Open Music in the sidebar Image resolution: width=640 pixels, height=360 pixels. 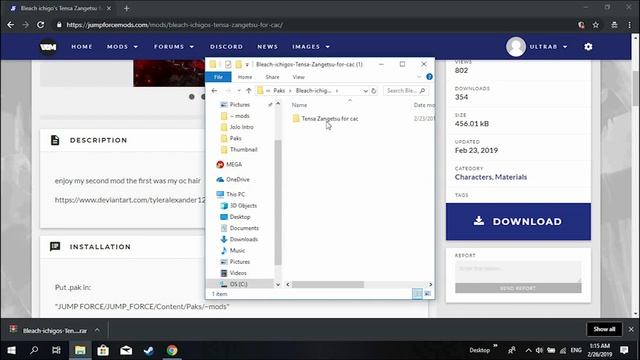[237, 251]
